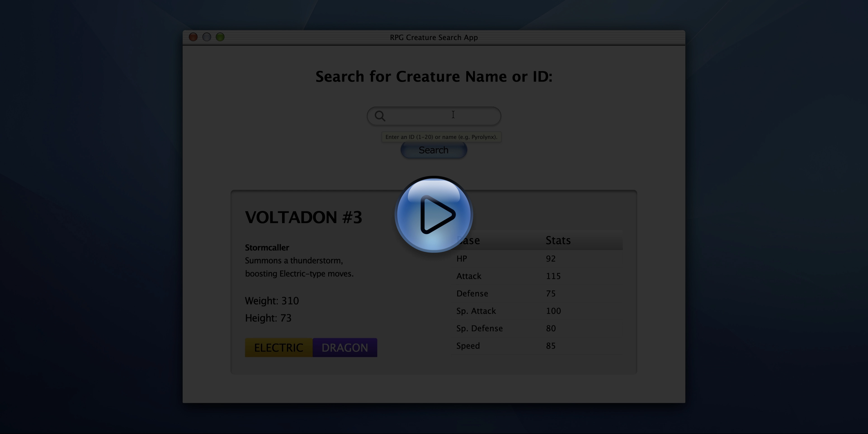
Task: Select the HP stat row
Action: point(462,258)
